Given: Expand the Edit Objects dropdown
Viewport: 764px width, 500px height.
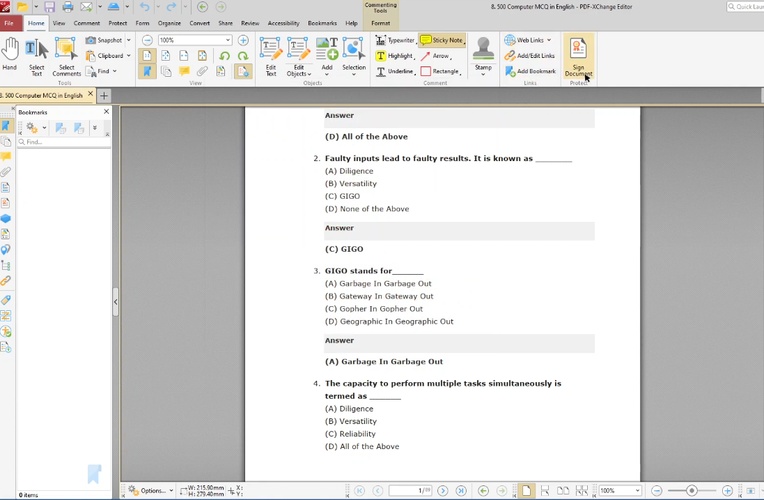Looking at the screenshot, I should (309, 74).
